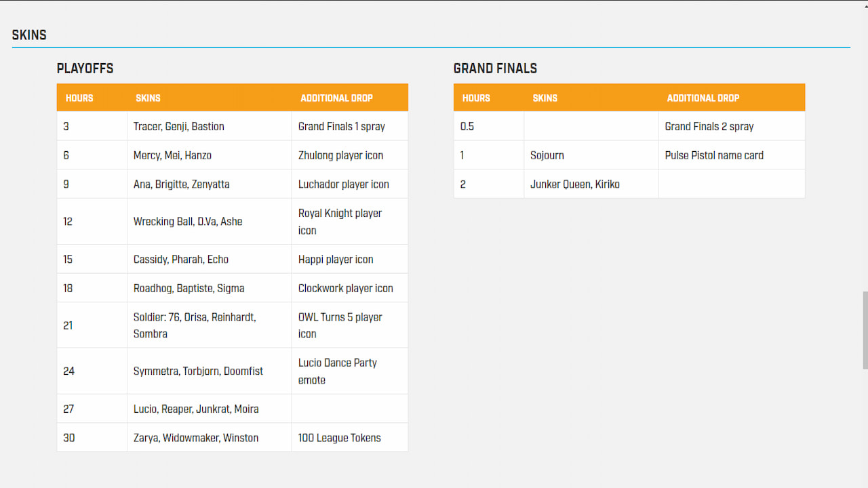Click the page's vertical scrollbar thumb

(865, 330)
